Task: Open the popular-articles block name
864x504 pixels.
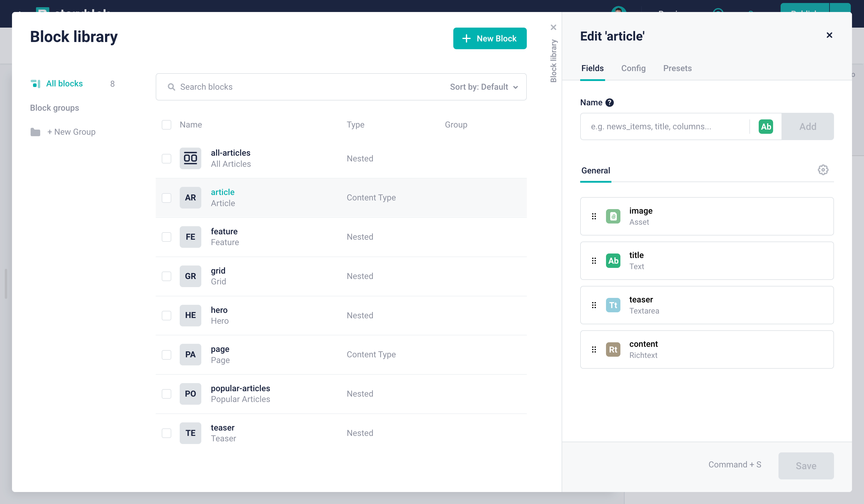Action: tap(240, 388)
